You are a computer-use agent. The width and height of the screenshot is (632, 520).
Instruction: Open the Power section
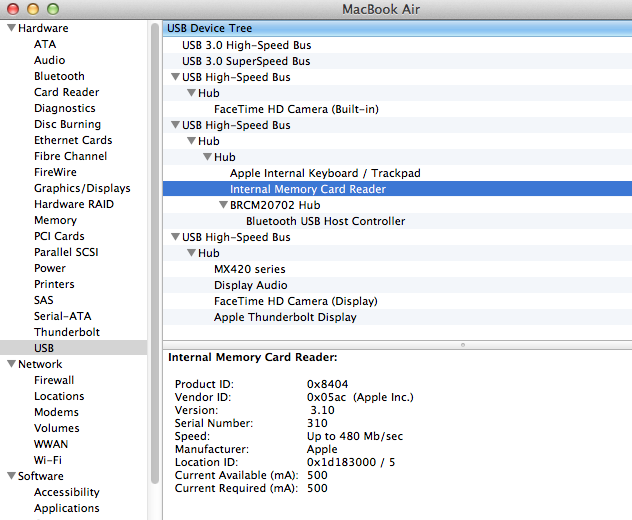(50, 268)
